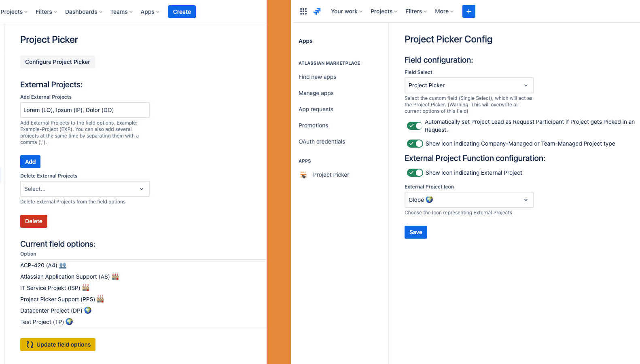The width and height of the screenshot is (640, 364).
Task: Click the refresh arrows icon on Update field options
Action: click(30, 345)
